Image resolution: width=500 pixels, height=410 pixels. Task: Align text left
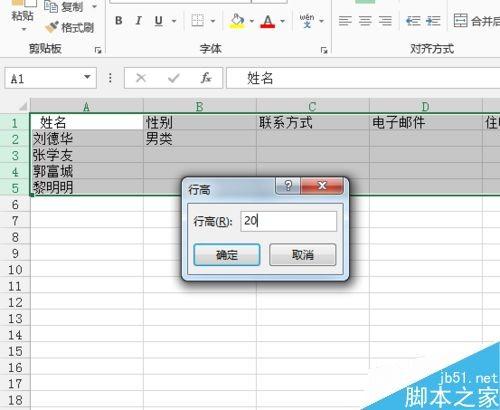[x=345, y=21]
